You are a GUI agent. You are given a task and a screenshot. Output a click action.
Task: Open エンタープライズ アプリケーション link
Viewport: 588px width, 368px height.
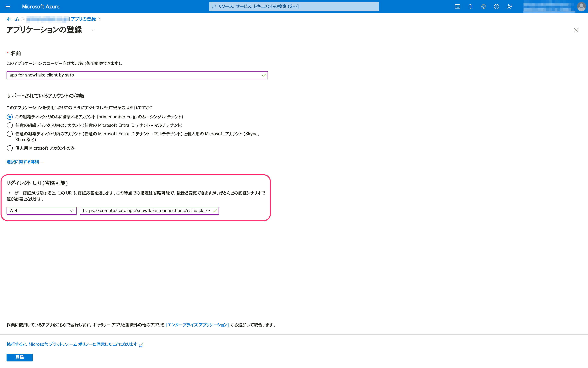point(197,325)
